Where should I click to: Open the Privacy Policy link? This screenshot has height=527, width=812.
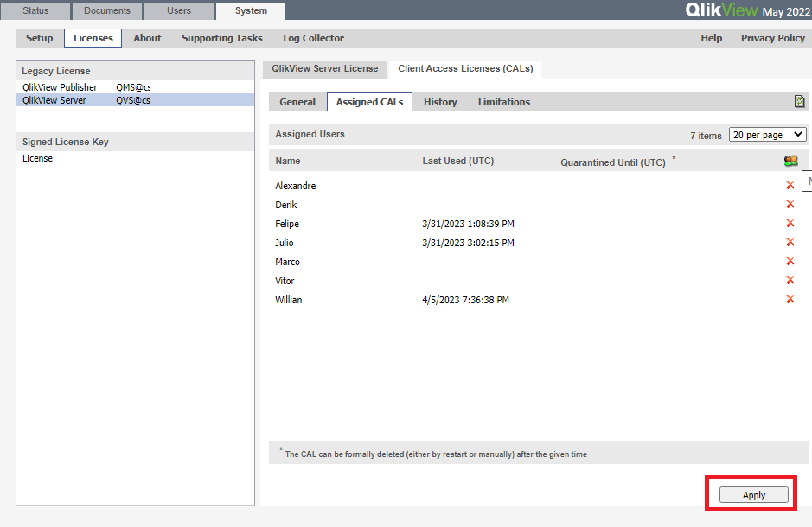(x=772, y=38)
